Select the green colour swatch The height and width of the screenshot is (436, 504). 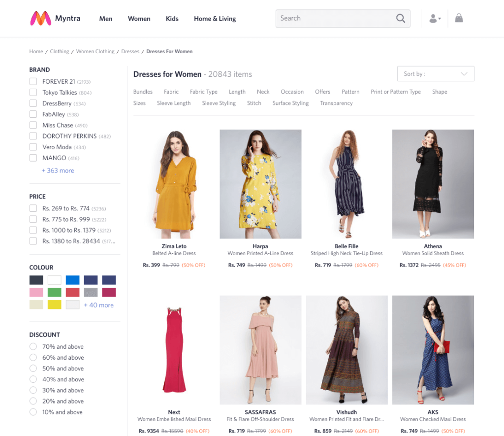54,292
